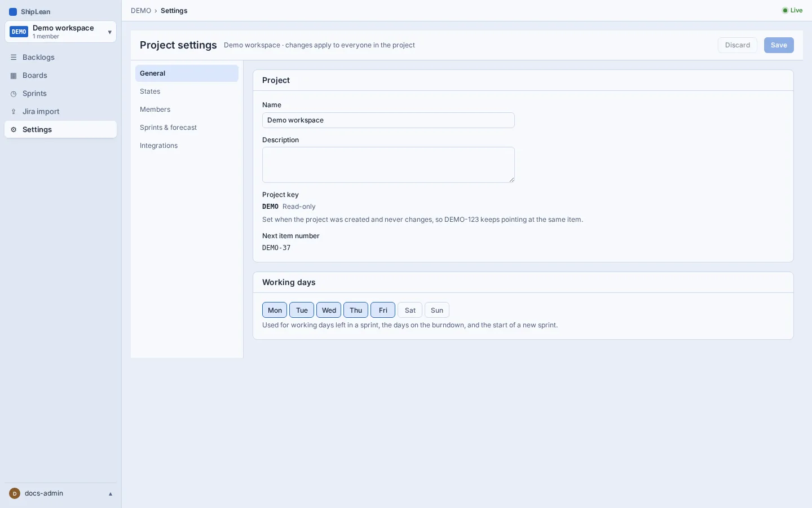This screenshot has width=812, height=508.
Task: Click the green Live status indicator
Action: [792, 10]
